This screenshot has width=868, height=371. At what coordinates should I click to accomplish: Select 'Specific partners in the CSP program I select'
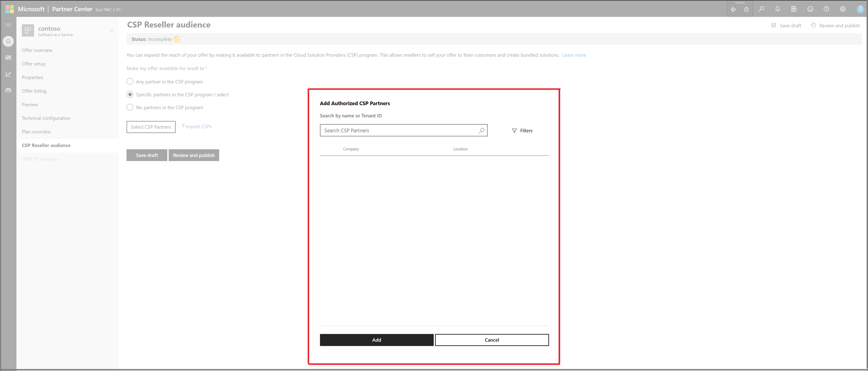(129, 95)
